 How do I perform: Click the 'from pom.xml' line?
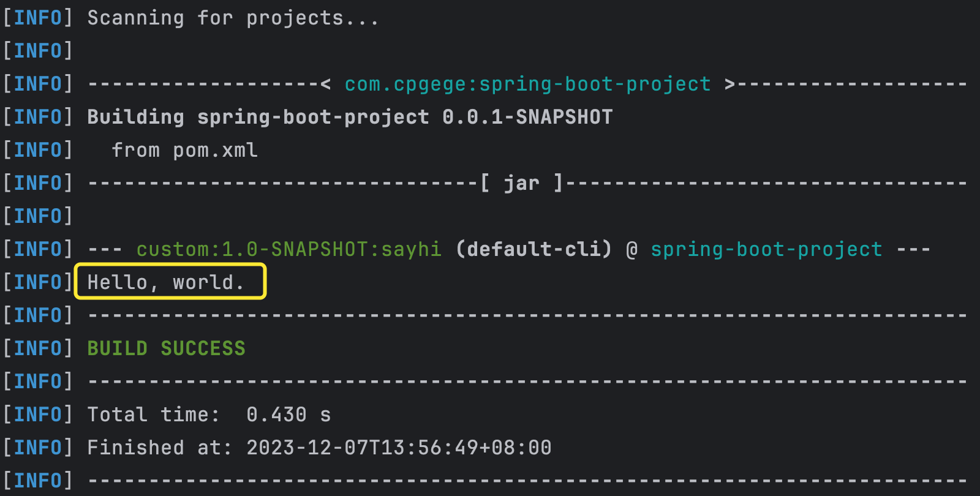[x=184, y=150]
